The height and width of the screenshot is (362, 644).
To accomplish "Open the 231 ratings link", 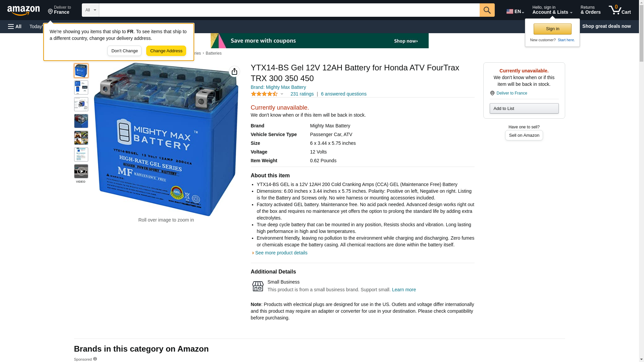I will (x=302, y=94).
